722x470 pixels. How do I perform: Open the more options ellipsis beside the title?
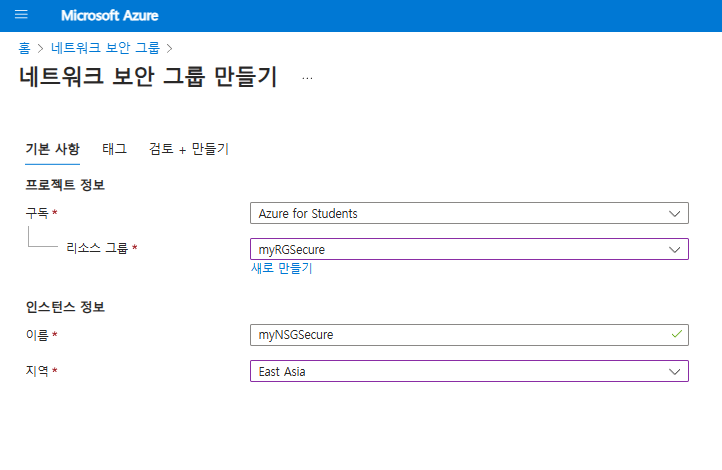307,78
